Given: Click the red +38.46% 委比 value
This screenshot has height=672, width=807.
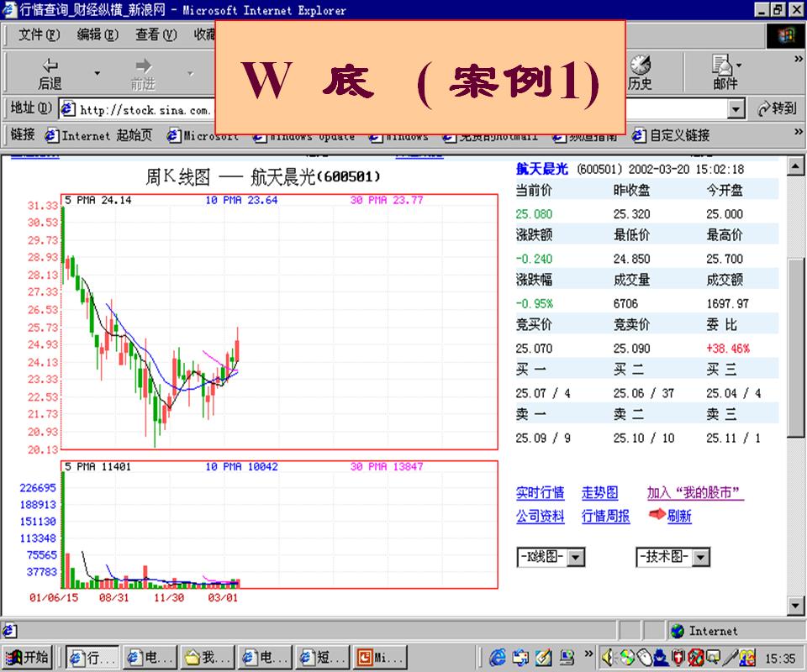Looking at the screenshot, I should (x=728, y=348).
